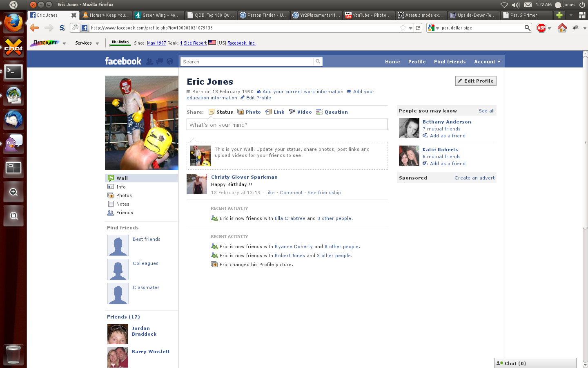The image size is (588, 368).
Task: Open the Adblock Plus toolbar icon
Action: point(541,28)
